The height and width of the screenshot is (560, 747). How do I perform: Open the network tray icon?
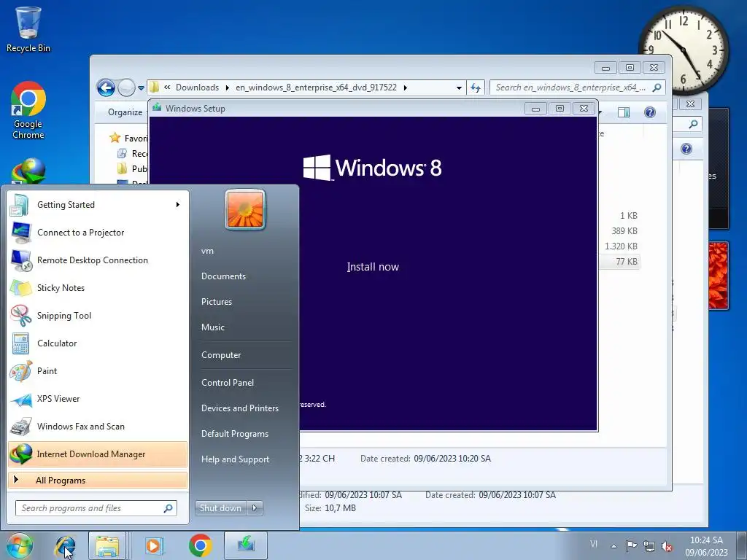pyautogui.click(x=649, y=546)
